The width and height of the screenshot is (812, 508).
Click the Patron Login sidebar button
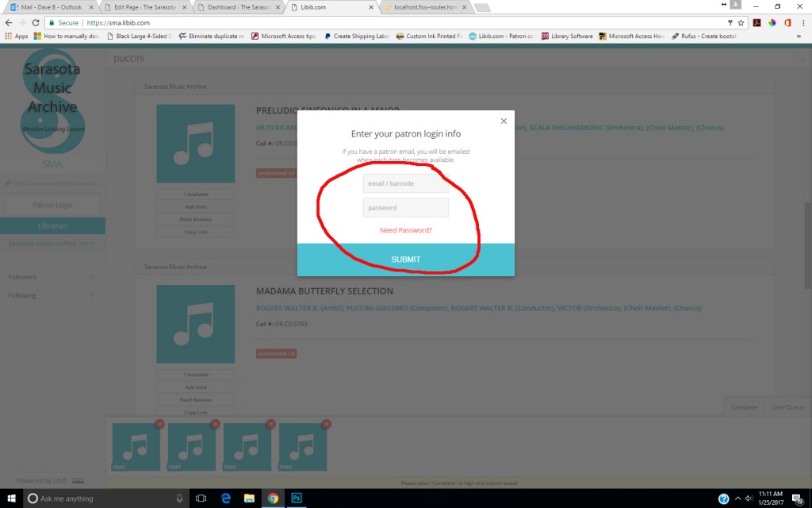click(x=52, y=206)
